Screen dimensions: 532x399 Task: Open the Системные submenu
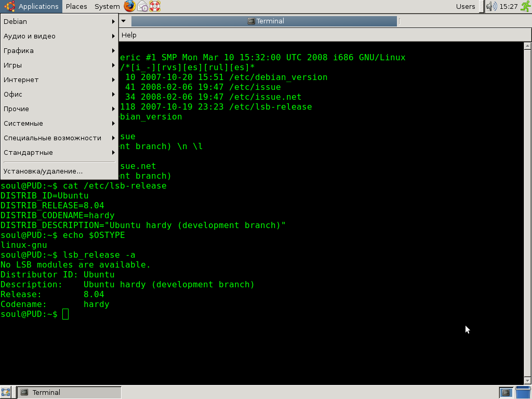coord(59,124)
